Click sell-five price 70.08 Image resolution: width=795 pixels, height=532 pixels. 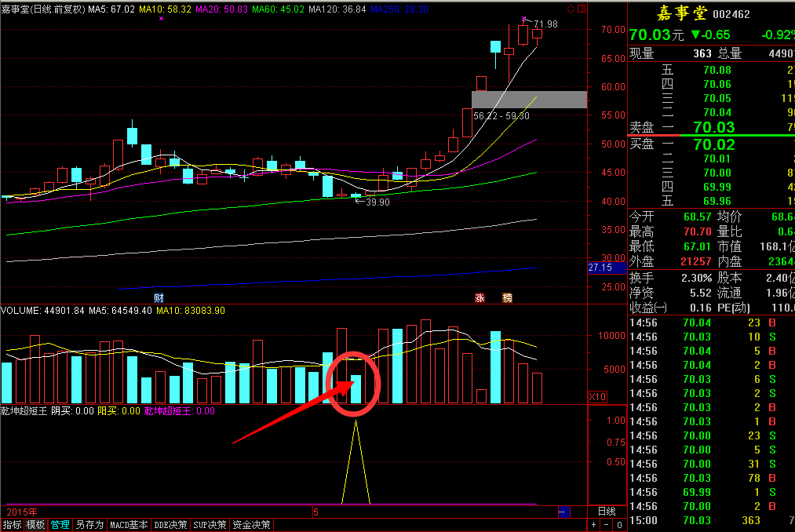pos(717,70)
